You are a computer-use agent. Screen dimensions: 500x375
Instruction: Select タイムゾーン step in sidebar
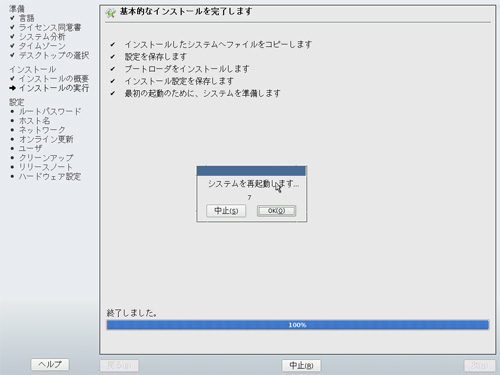click(x=42, y=46)
